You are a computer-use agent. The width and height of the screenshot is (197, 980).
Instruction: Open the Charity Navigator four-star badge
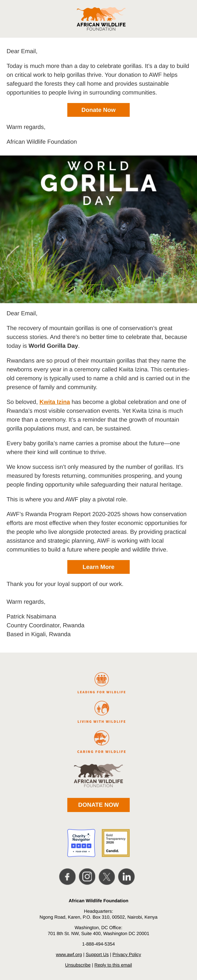click(x=81, y=843)
